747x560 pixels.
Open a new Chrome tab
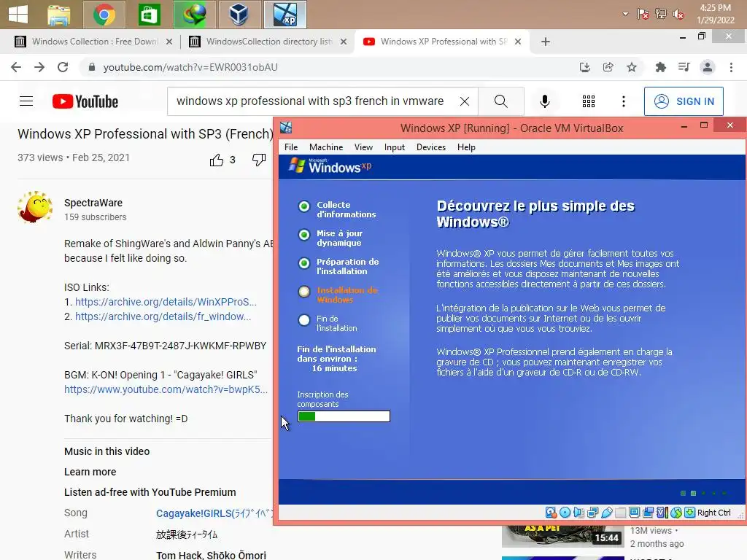coord(546,42)
